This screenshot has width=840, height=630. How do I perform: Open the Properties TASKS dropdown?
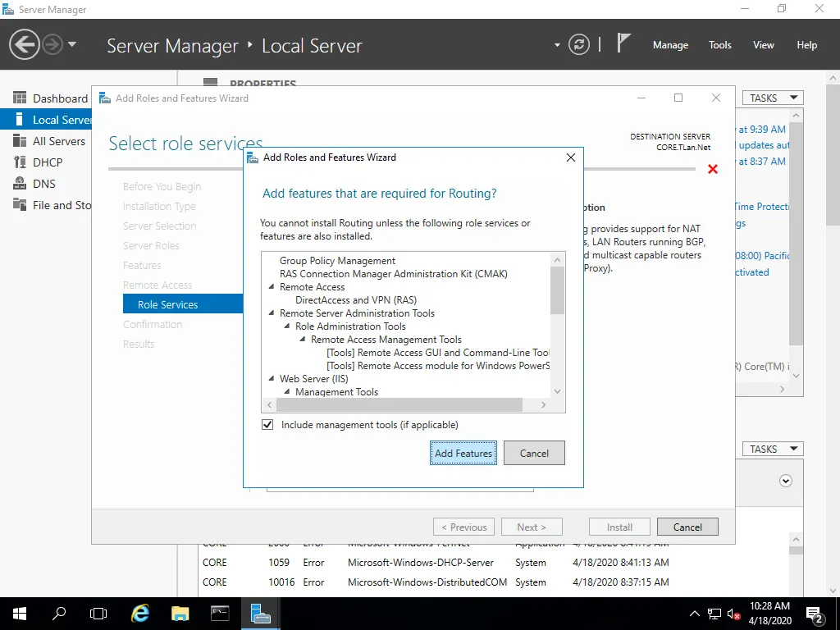click(773, 98)
